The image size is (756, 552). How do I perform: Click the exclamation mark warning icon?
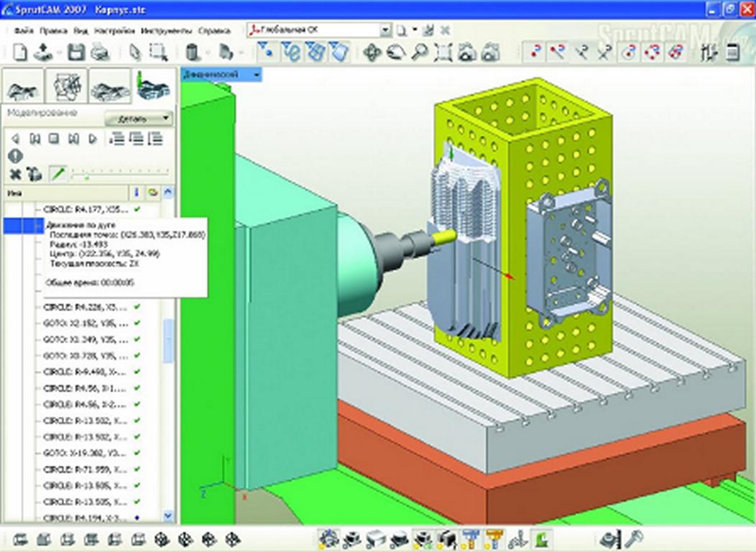(15, 156)
